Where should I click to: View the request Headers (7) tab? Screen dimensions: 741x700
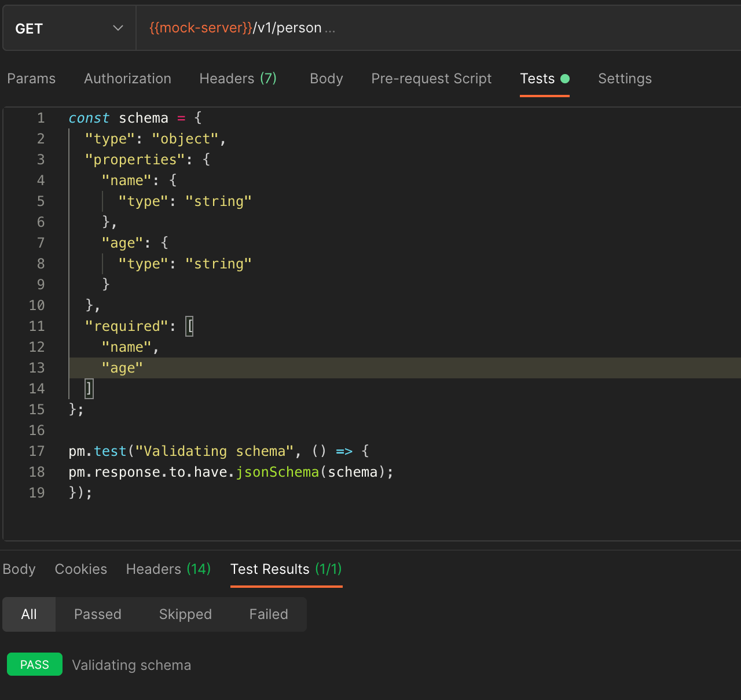point(238,79)
